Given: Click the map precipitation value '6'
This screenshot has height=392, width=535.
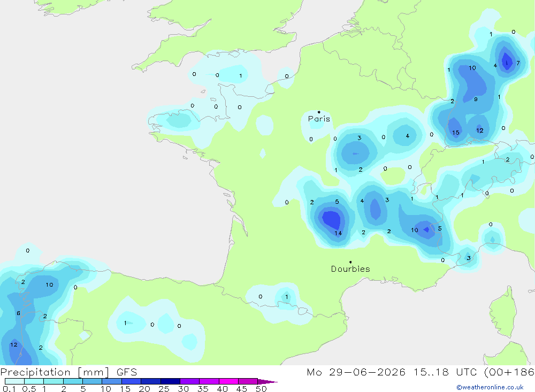Looking at the screenshot, I should click(18, 313).
